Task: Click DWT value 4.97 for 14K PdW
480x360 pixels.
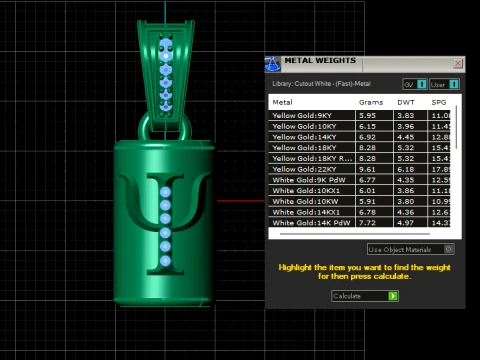Action: tap(406, 223)
